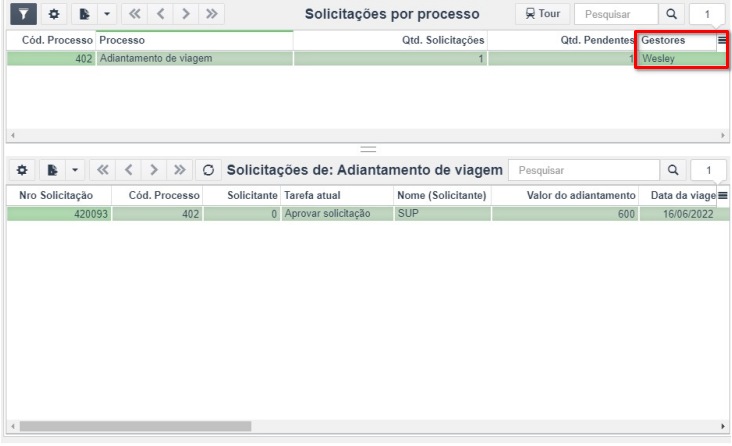This screenshot has width=732, height=446.
Task: Click search magnifier in top toolbar
Action: point(671,14)
